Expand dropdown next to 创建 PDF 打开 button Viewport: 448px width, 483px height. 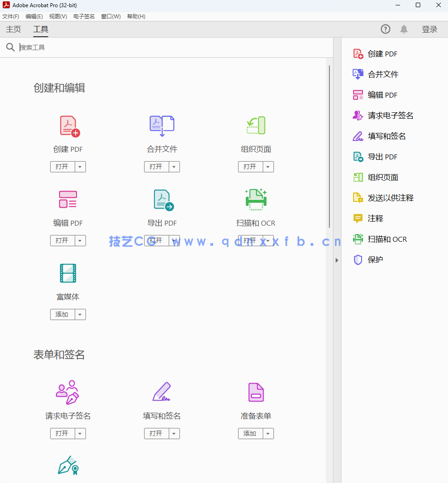(80, 167)
